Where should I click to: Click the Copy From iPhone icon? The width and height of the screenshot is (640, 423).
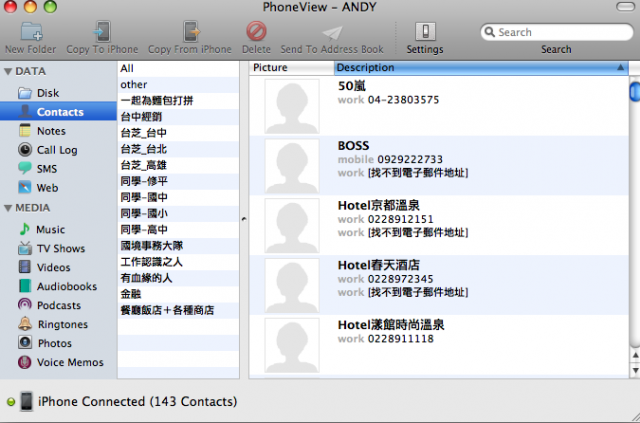[x=191, y=31]
